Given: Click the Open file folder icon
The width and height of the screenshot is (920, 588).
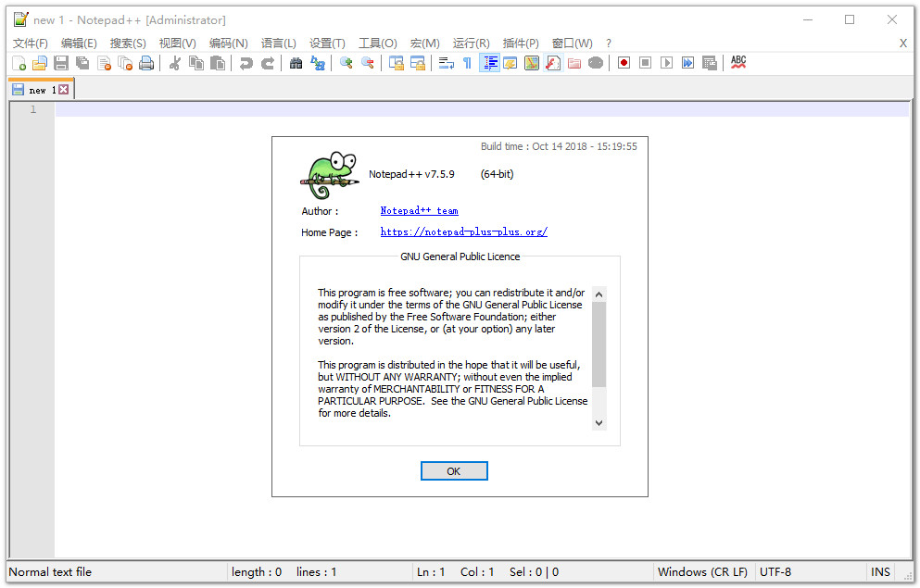Looking at the screenshot, I should pos(40,63).
